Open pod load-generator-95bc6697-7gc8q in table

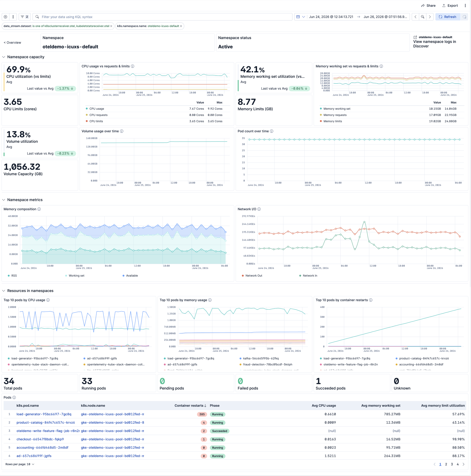point(44,414)
